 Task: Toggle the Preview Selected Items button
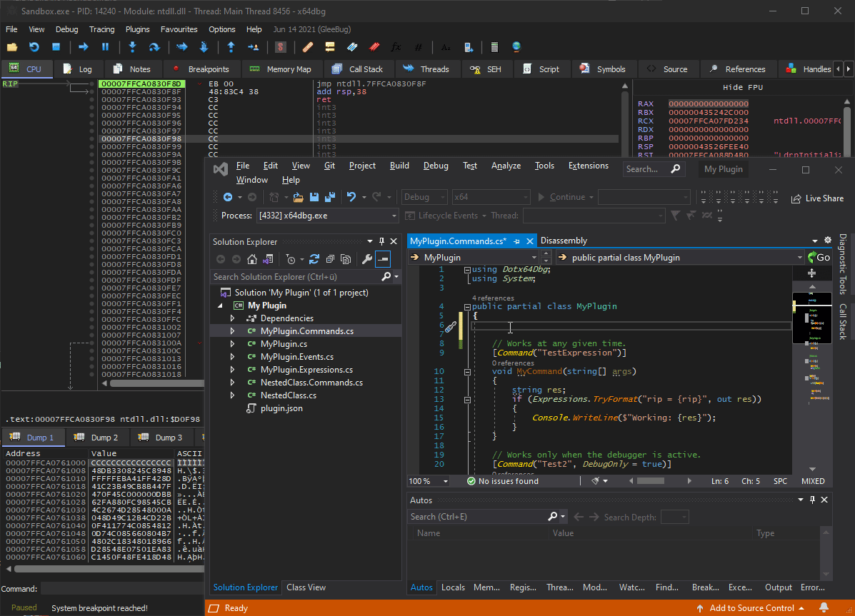point(383,259)
